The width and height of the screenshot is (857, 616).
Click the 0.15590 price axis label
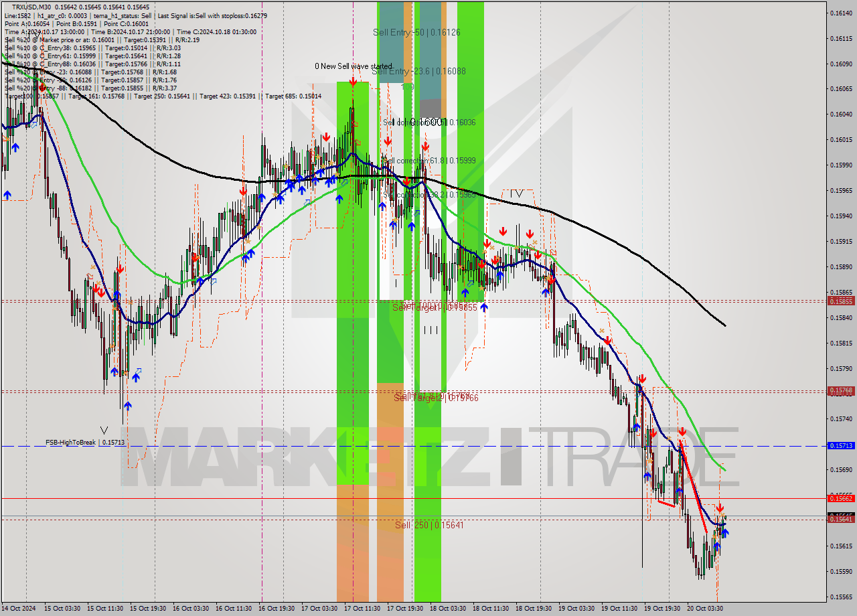(841, 571)
